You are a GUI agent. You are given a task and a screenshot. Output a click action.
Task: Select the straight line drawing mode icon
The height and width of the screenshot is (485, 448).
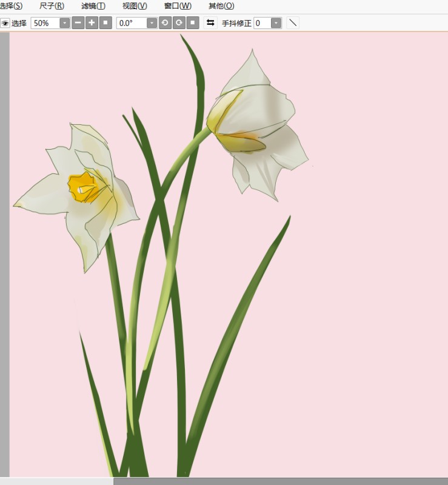click(293, 23)
